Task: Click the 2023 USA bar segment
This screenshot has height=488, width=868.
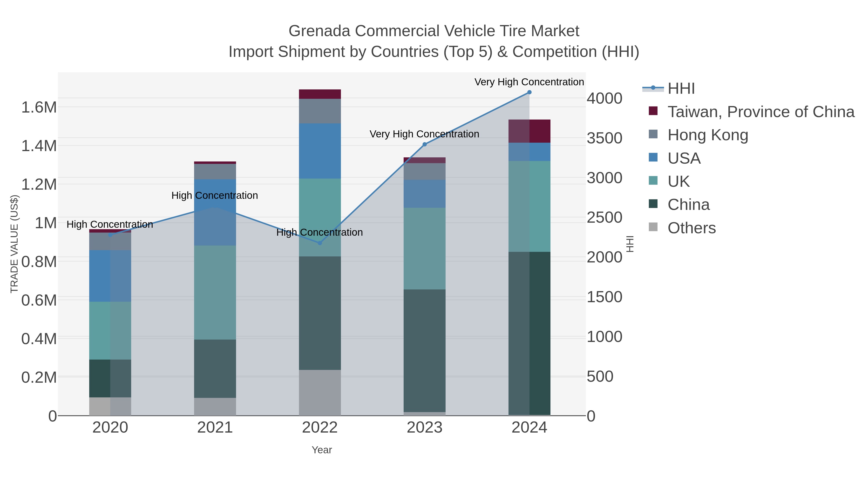Action: [425, 194]
